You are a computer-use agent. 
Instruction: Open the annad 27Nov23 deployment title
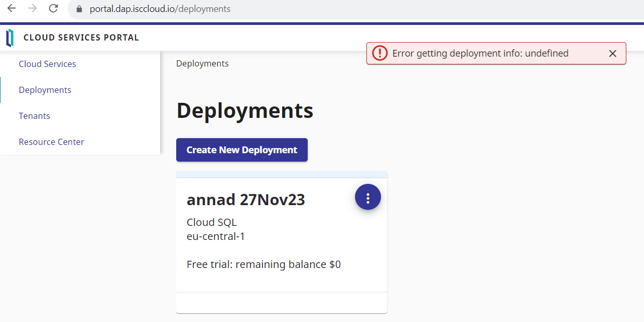coord(245,199)
